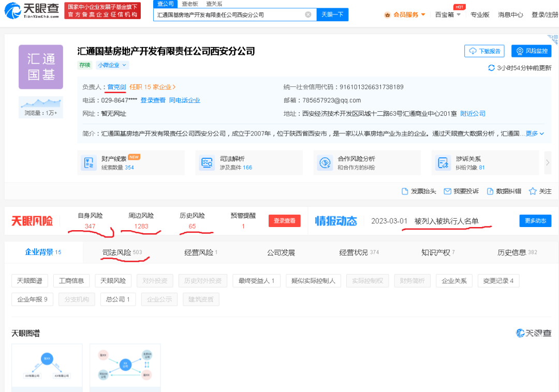The height and width of the screenshot is (392, 559).
Task: Open 曾克剑 person profile link
Action: click(x=116, y=87)
